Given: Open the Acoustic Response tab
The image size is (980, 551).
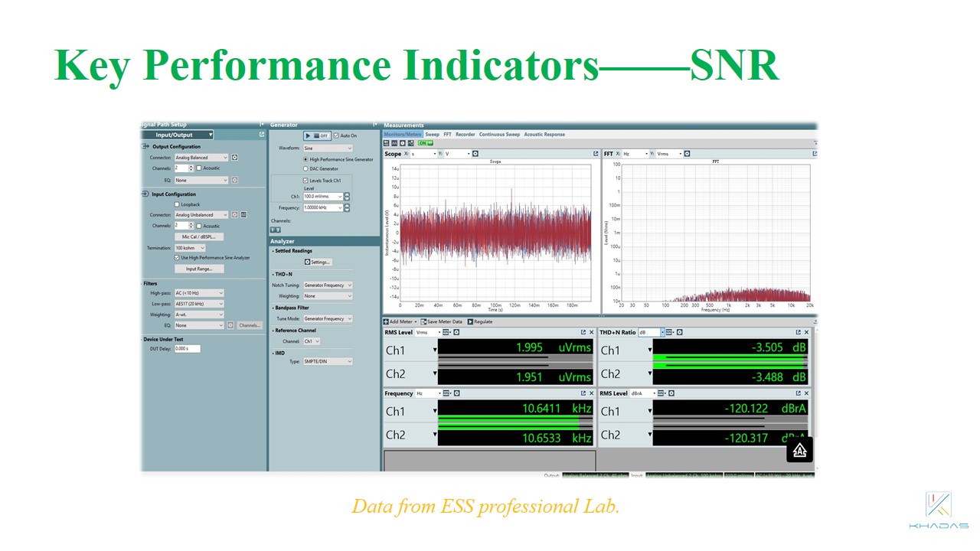Looking at the screenshot, I should pyautogui.click(x=544, y=134).
